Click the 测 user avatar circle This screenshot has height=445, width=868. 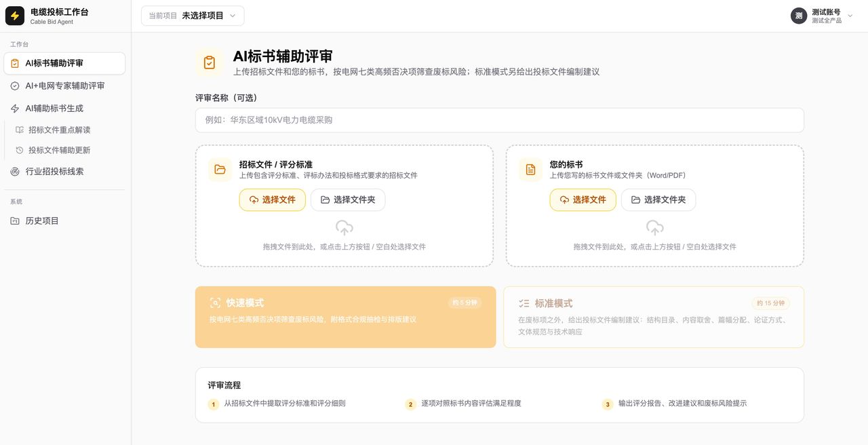coord(799,16)
